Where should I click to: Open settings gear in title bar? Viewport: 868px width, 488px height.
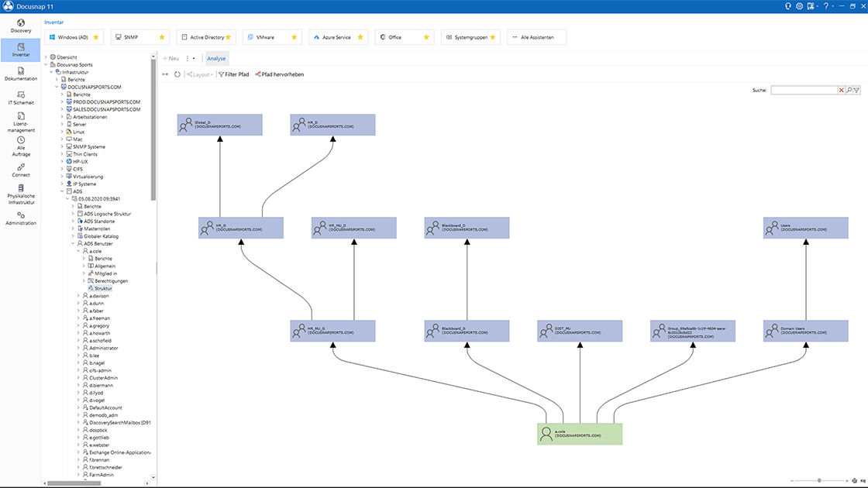click(799, 6)
